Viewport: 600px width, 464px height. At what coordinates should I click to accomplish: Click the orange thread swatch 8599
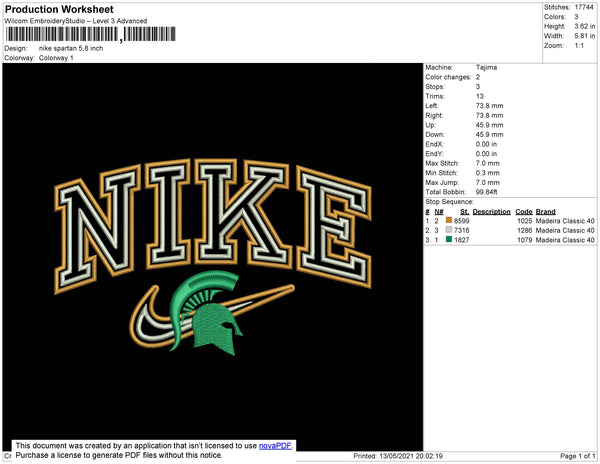[449, 220]
